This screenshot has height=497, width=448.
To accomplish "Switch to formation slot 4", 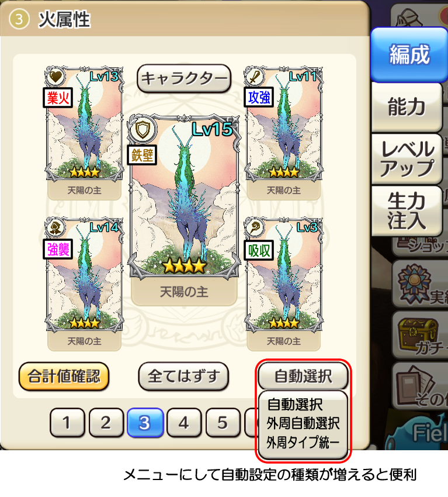I will coord(184,423).
